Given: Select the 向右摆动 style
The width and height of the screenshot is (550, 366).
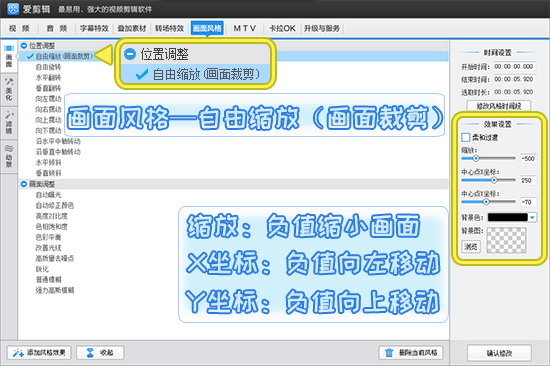Looking at the screenshot, I should pos(48,109).
